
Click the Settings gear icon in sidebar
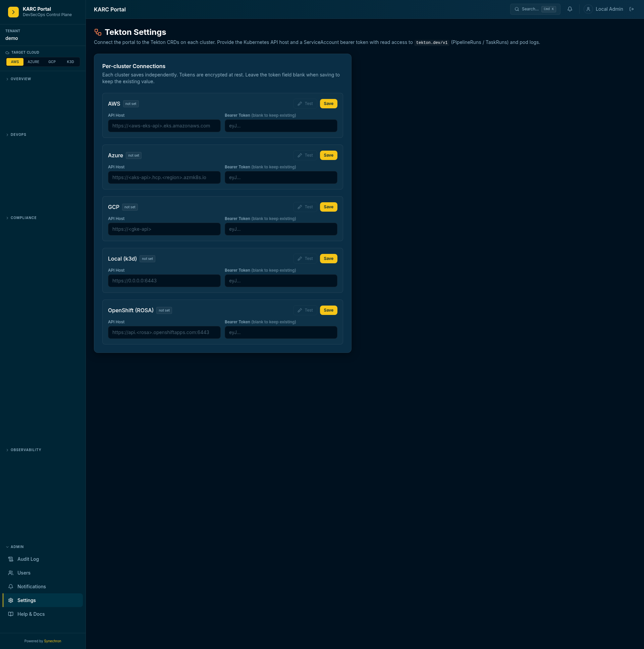pyautogui.click(x=11, y=600)
